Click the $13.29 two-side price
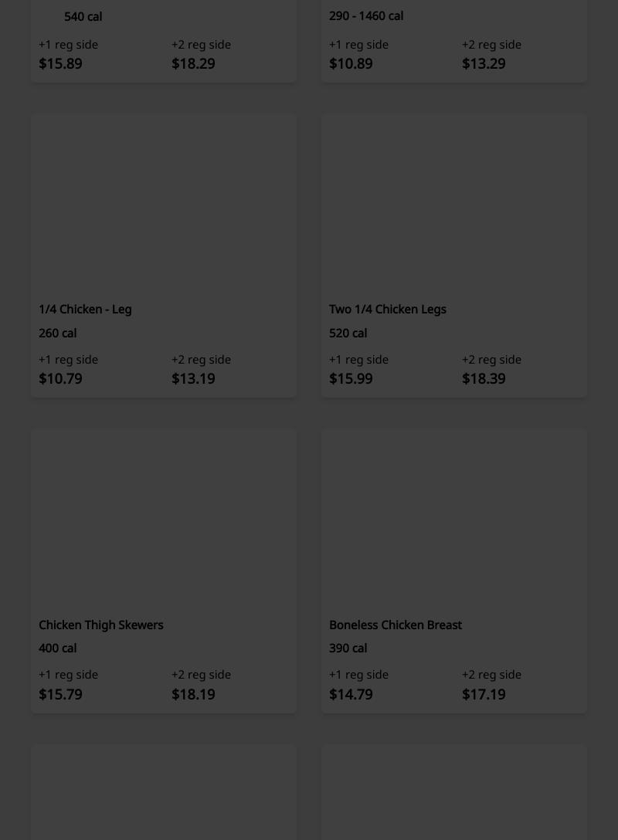The image size is (618, 840). pos(484,63)
